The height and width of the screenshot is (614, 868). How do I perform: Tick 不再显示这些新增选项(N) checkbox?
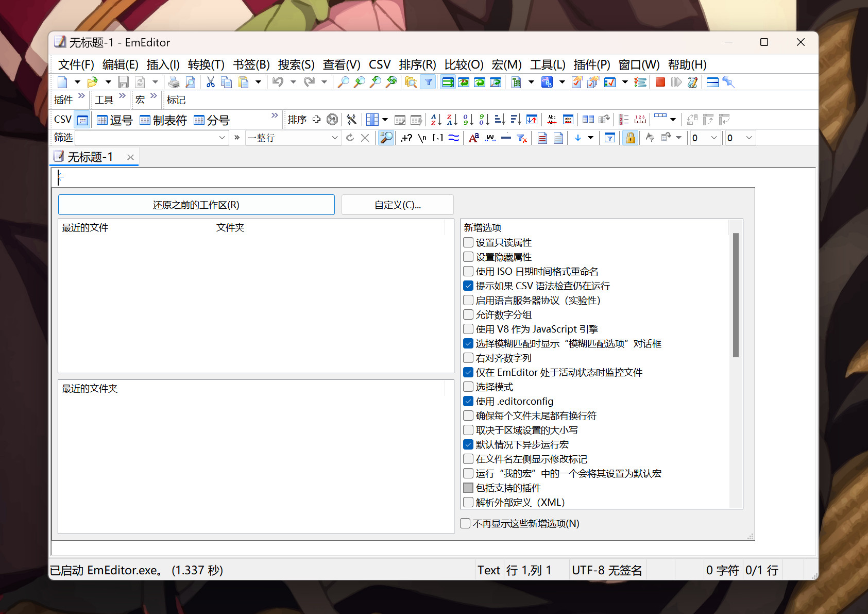pyautogui.click(x=465, y=523)
